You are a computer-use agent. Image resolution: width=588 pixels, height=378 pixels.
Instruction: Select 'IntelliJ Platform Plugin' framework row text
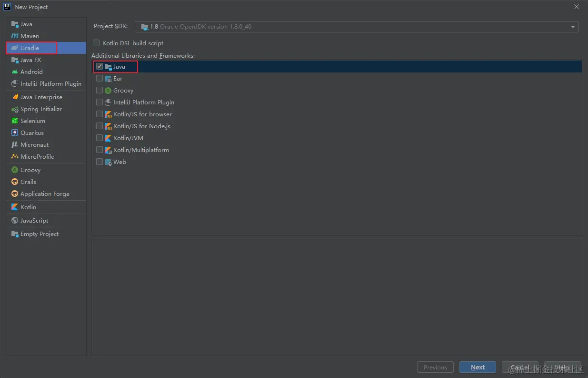tap(144, 102)
